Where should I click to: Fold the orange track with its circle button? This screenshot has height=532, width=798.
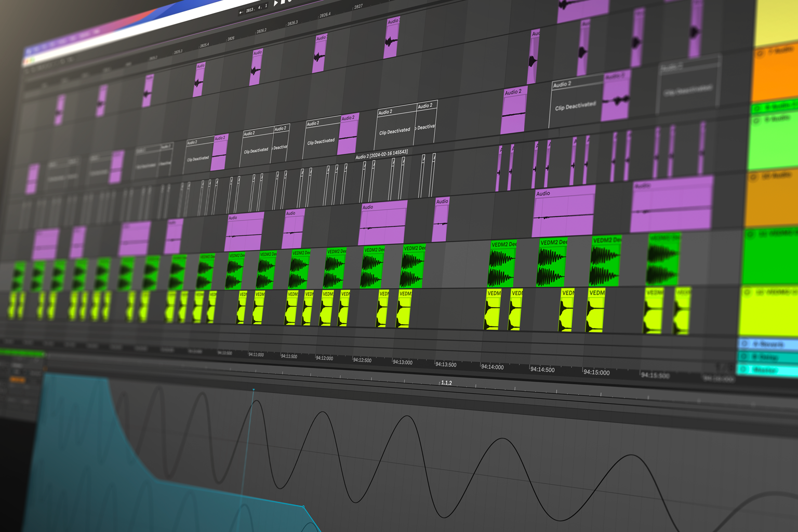point(760,53)
